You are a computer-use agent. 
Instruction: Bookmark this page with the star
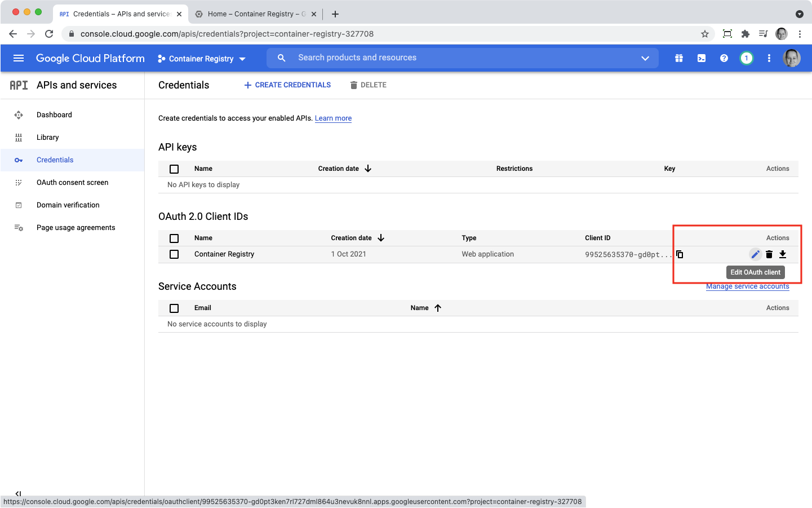click(705, 34)
